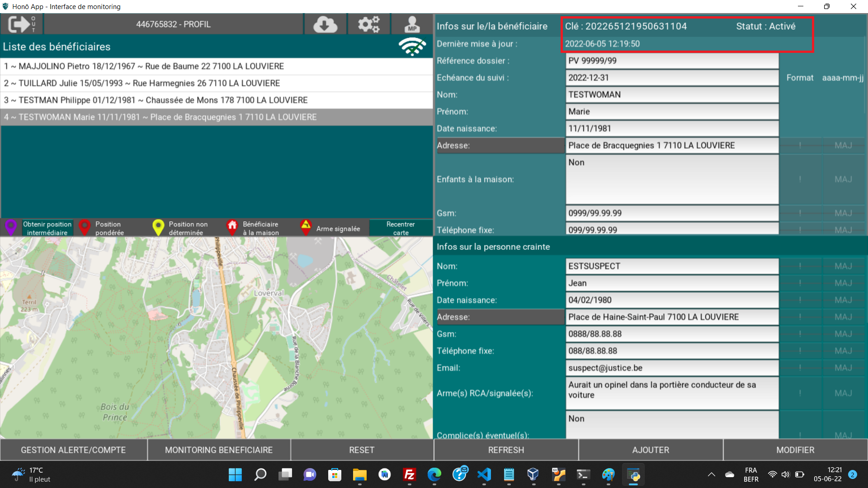The height and width of the screenshot is (488, 868).
Task: Click the purple intermediate position pin
Action: pyautogui.click(x=11, y=227)
